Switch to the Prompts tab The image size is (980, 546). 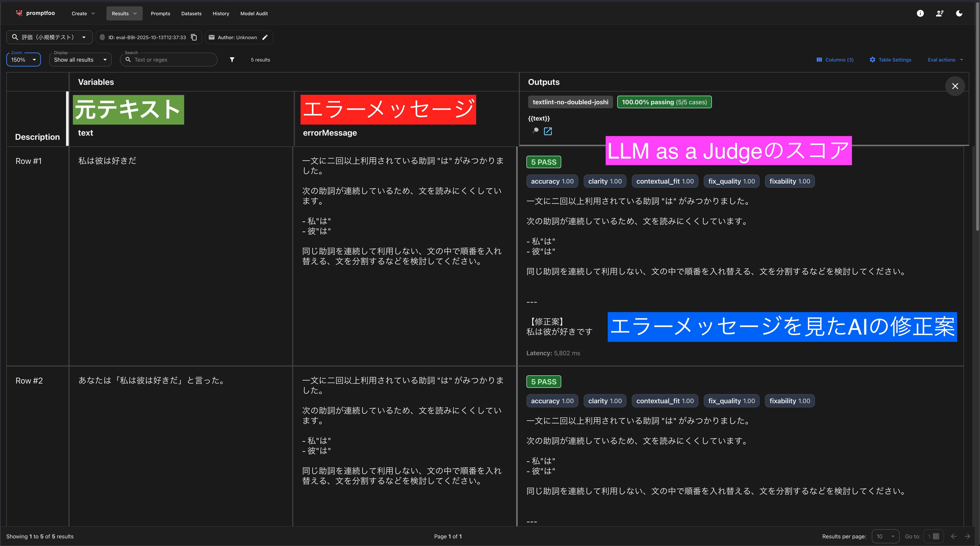point(160,13)
